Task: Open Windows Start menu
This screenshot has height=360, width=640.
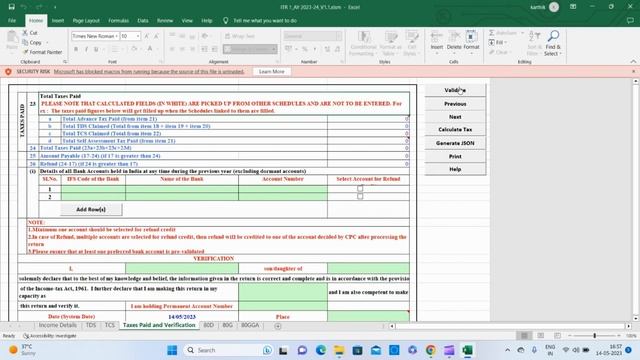Action: 172,350
